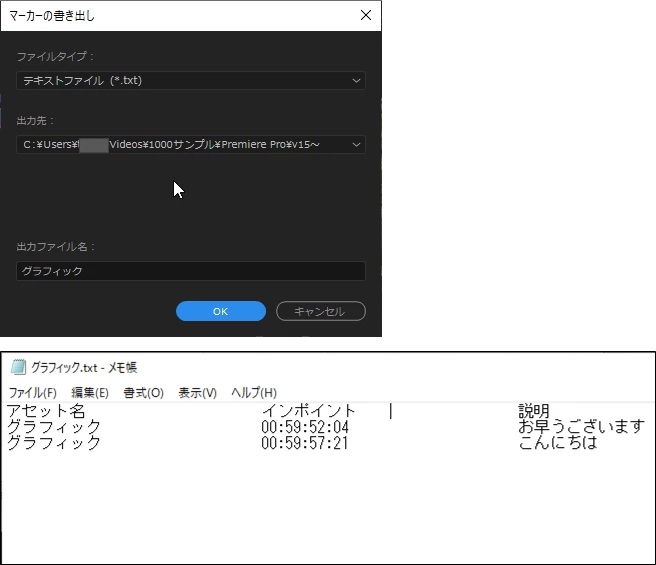Open the ファイルタイプ dropdown (テキストファイル *.txt)

tap(191, 80)
